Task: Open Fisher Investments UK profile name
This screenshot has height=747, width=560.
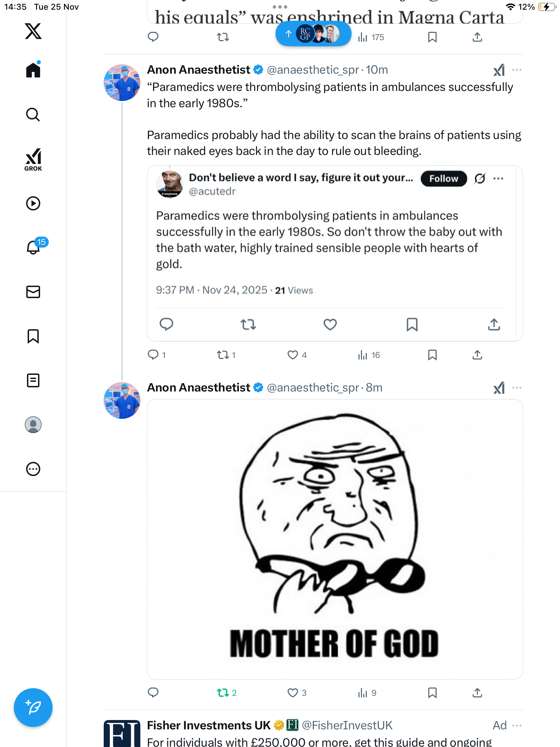Action: click(209, 725)
